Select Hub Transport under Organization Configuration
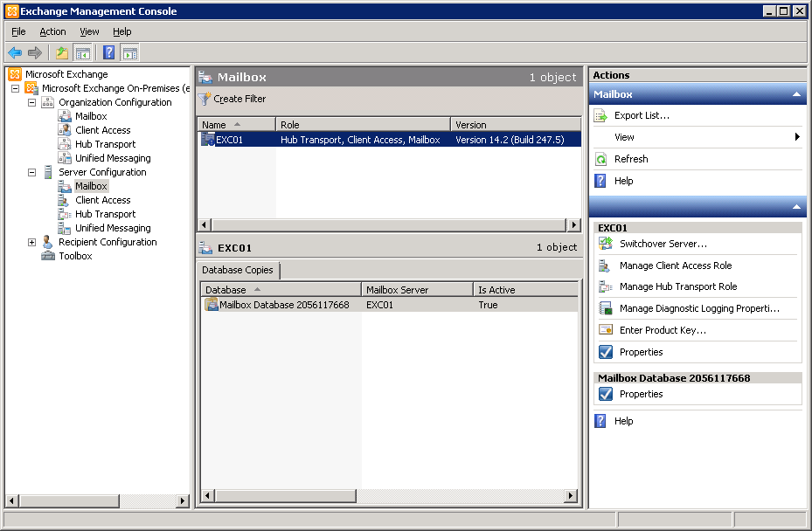This screenshot has width=812, height=531. point(105,144)
